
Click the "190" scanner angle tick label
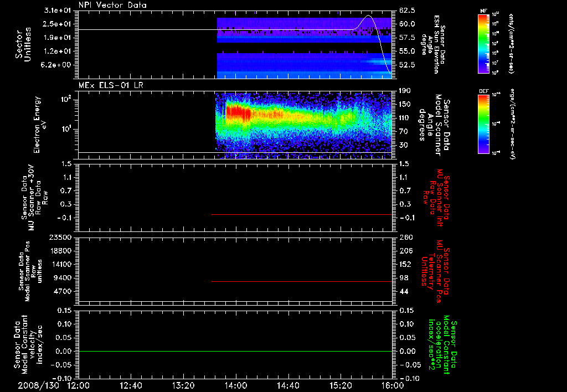pyautogui.click(x=405, y=91)
